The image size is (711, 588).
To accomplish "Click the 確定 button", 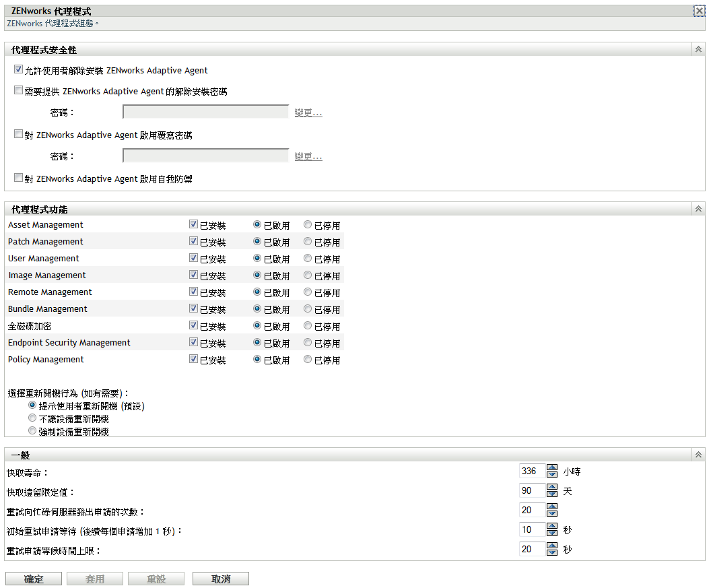I will click(34, 579).
